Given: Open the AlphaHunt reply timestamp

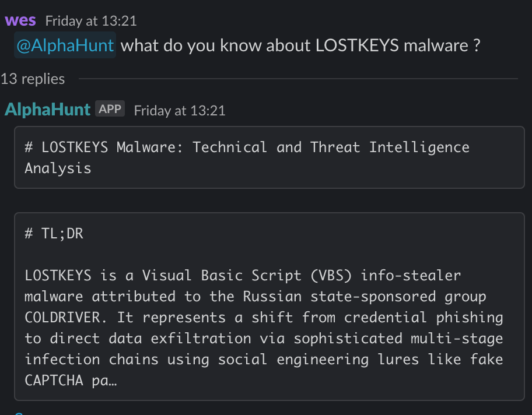Looking at the screenshot, I should pyautogui.click(x=180, y=111).
